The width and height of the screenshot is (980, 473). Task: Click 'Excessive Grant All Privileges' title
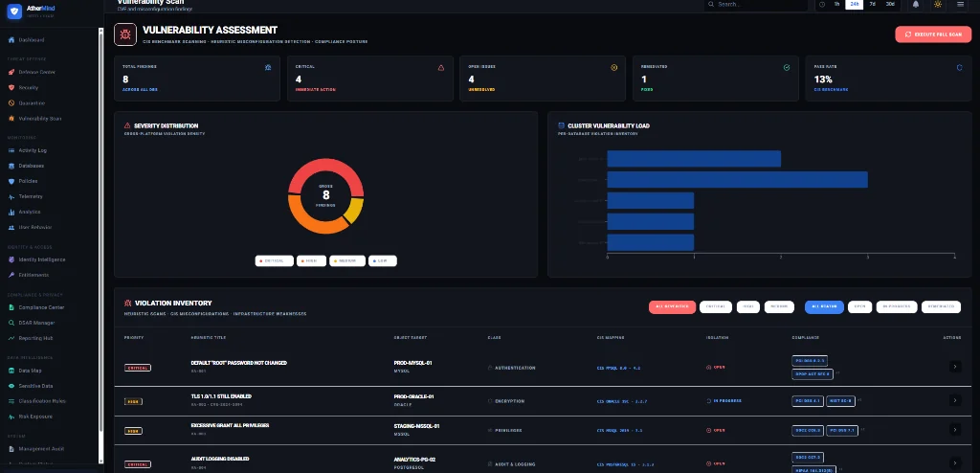(x=230, y=425)
